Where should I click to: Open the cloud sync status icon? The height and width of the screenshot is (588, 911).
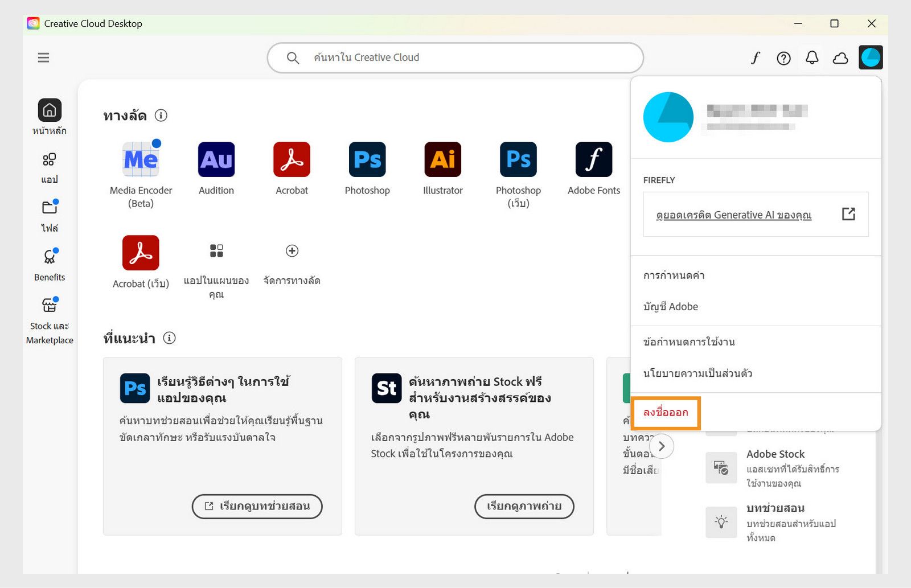click(x=840, y=58)
